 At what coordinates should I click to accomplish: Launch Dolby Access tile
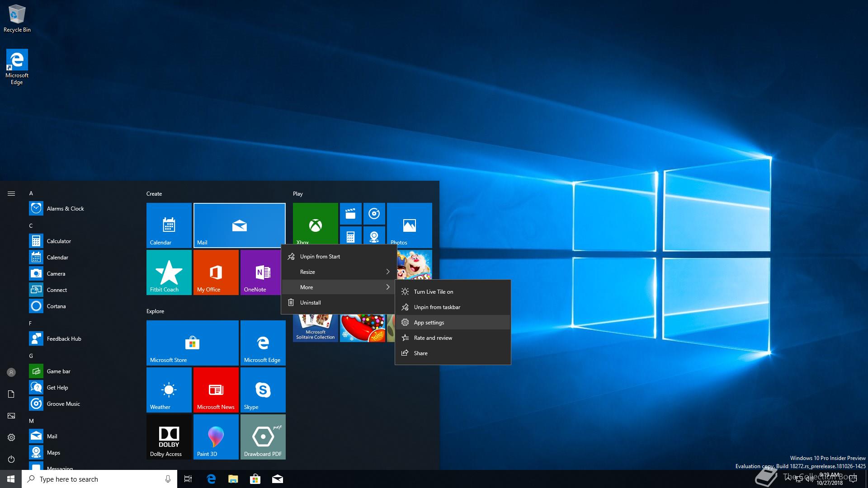(169, 436)
